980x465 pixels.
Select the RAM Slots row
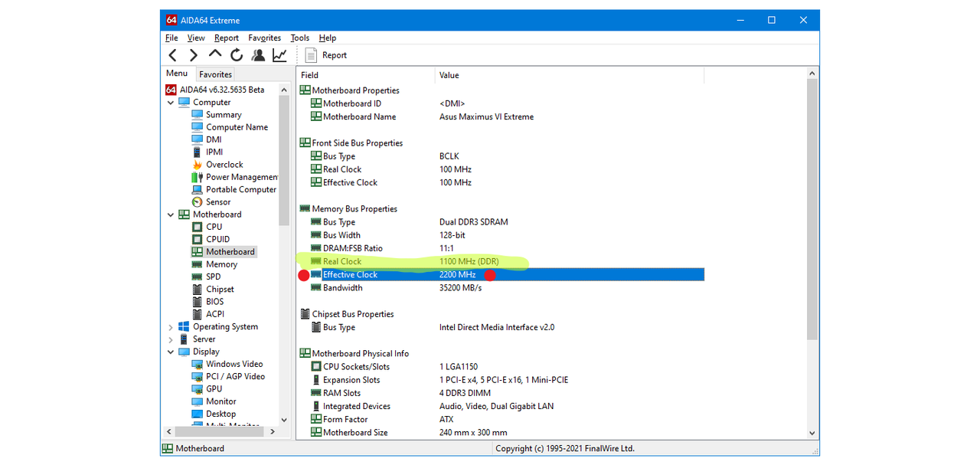pos(501,393)
